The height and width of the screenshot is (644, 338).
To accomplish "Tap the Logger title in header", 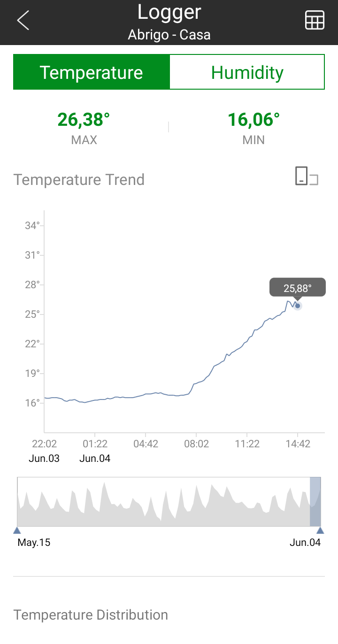I will point(169,12).
